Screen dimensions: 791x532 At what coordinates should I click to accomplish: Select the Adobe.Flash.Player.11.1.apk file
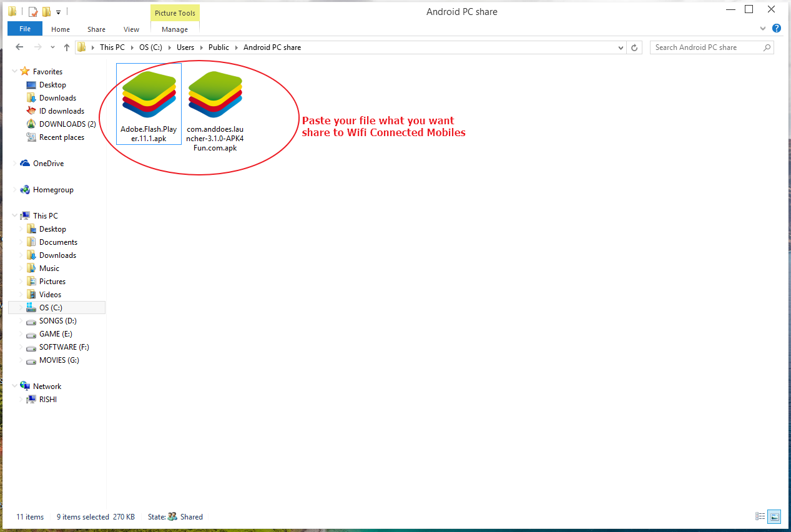[x=149, y=104]
